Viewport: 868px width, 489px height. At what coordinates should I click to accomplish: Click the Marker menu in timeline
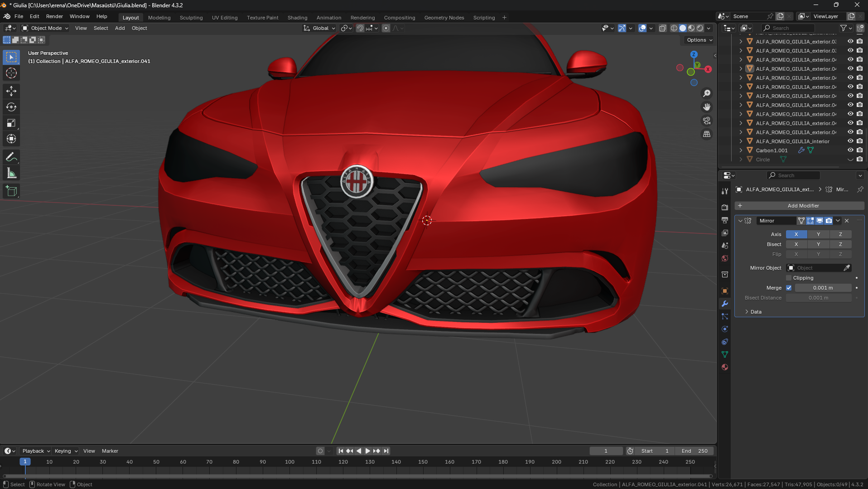(x=110, y=451)
